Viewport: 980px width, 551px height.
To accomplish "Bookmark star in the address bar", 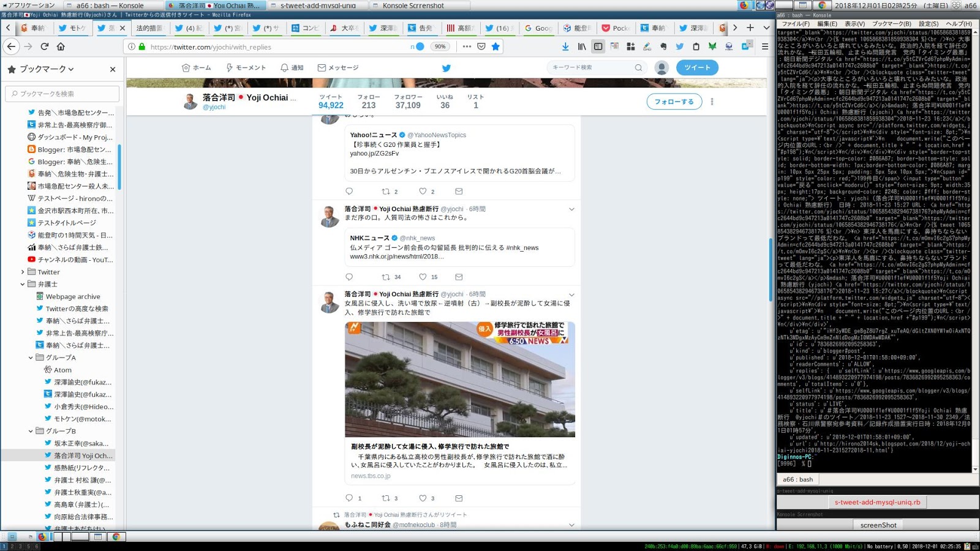I will click(x=496, y=47).
